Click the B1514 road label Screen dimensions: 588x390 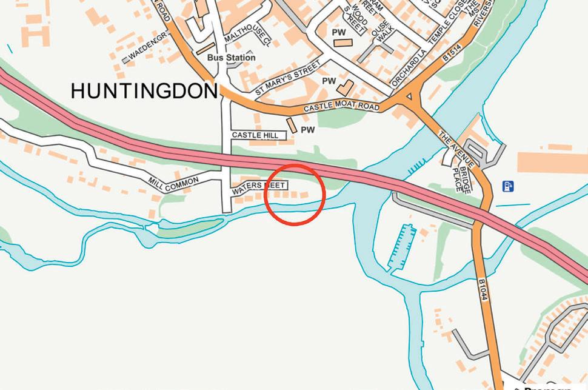451,53
